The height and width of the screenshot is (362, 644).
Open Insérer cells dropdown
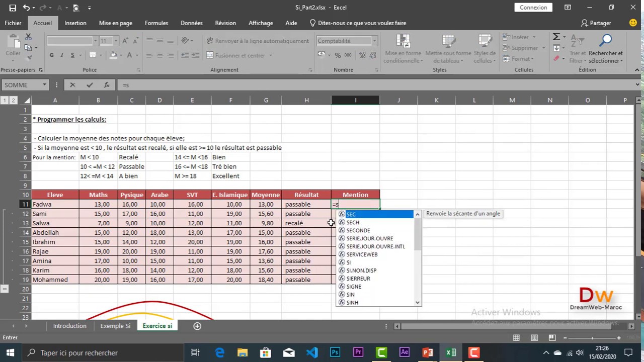click(520, 37)
